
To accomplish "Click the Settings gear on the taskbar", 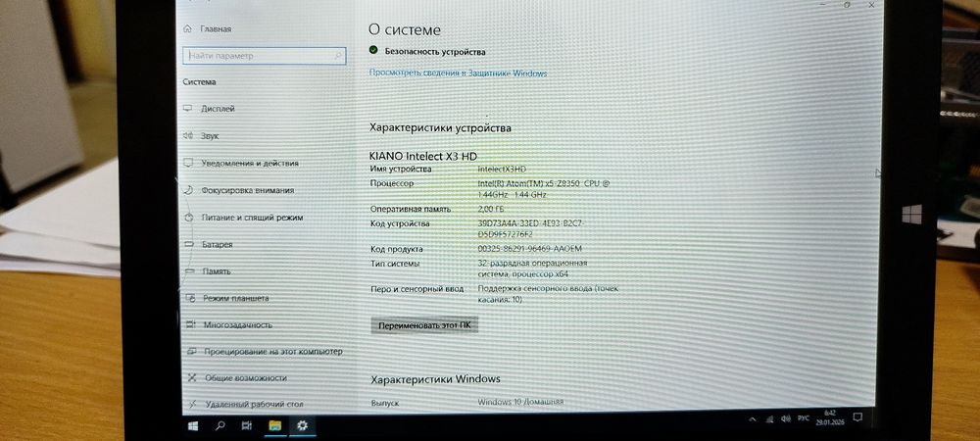I will 303,426.
